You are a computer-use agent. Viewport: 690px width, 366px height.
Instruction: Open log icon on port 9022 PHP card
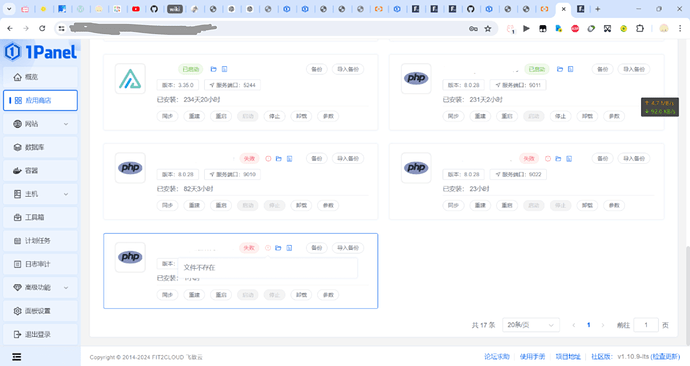coord(569,158)
